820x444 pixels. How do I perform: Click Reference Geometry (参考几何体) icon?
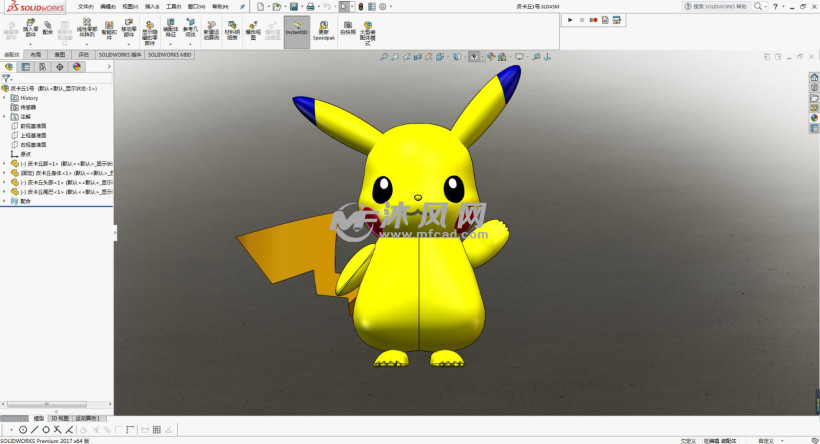(x=190, y=28)
